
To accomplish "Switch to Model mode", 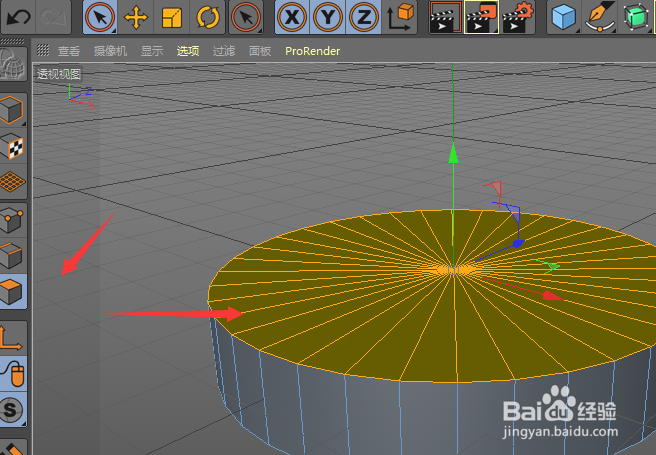I will tap(13, 110).
